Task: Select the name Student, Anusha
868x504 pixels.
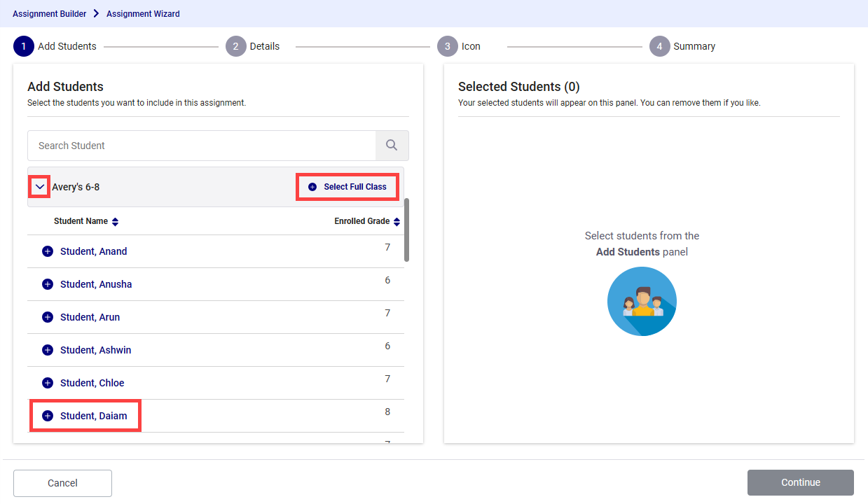Action: click(x=96, y=284)
